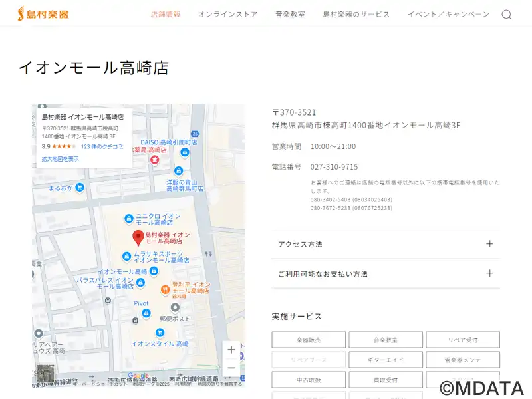Click the パラスパレス shopping bag marker
532x399 pixels.
click(x=140, y=282)
